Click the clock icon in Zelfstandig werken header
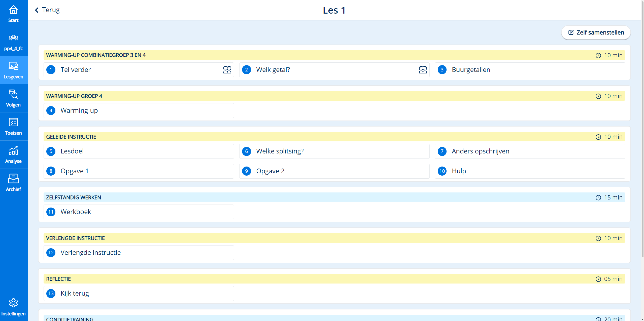 [598, 197]
